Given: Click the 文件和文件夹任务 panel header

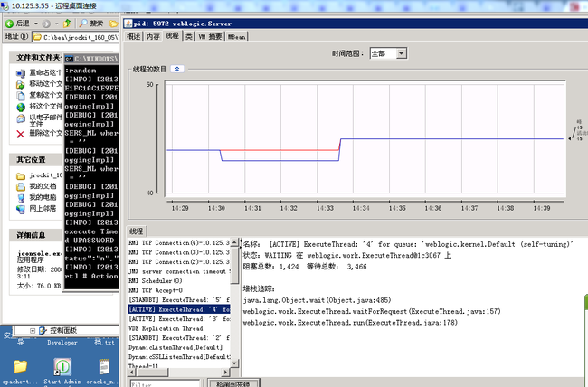Looking at the screenshot, I should point(36,57).
